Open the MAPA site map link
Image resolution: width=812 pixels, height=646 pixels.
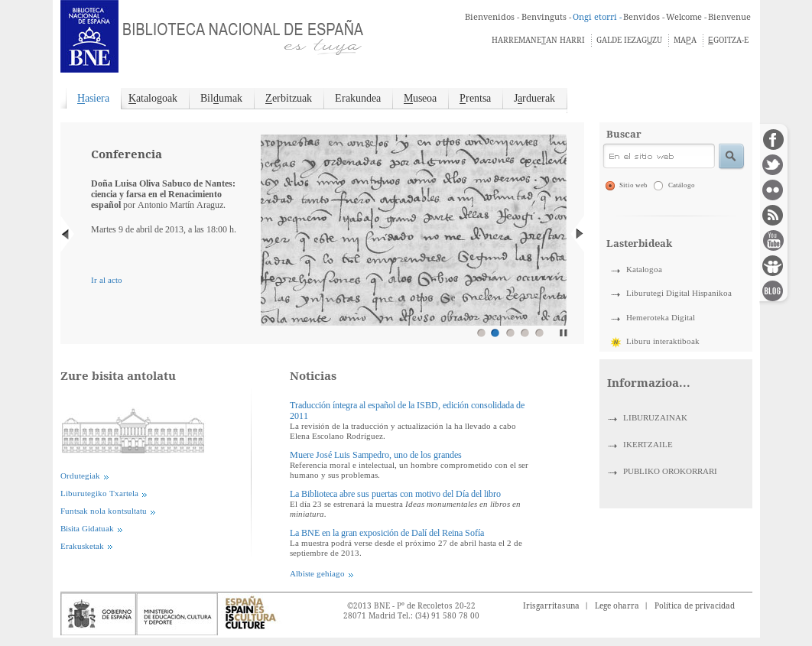(x=685, y=40)
